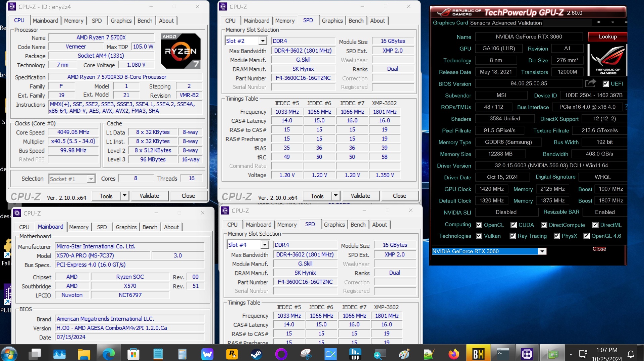Click part number field in Slot #2 window

[x=303, y=78]
